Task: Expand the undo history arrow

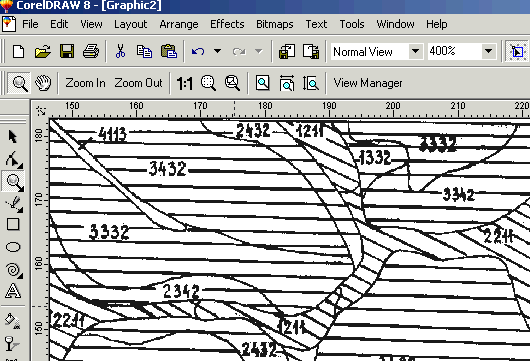Action: pos(217,51)
